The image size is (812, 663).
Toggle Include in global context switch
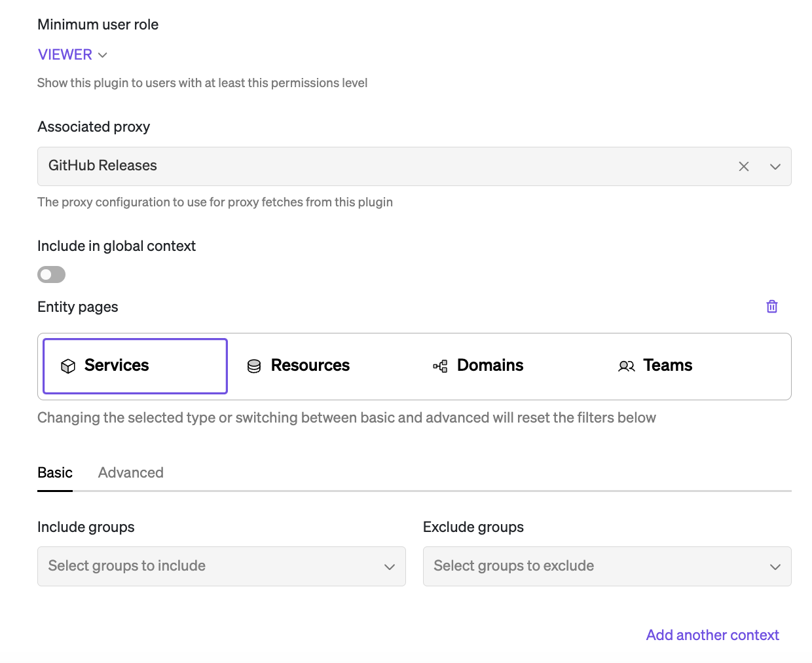[52, 275]
